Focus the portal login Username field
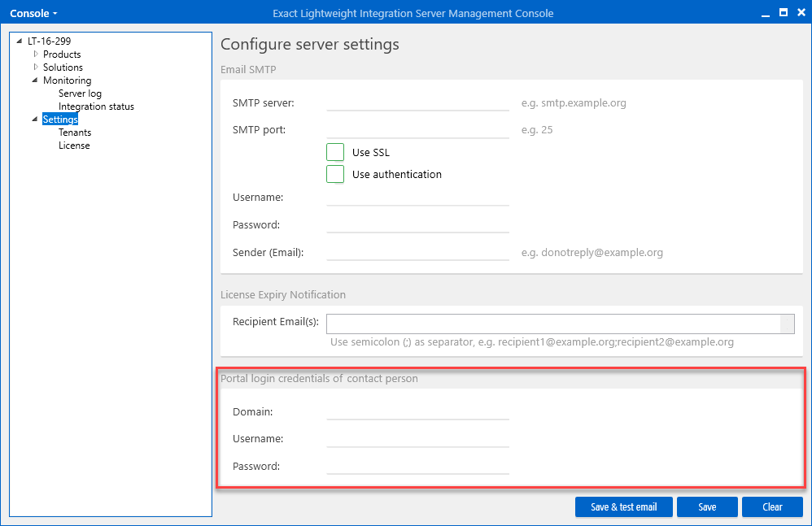 [418, 438]
